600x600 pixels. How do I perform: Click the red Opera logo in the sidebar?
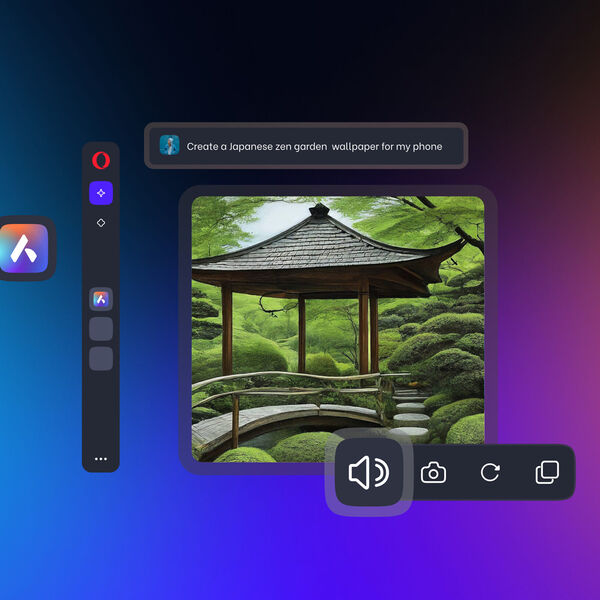tap(101, 160)
